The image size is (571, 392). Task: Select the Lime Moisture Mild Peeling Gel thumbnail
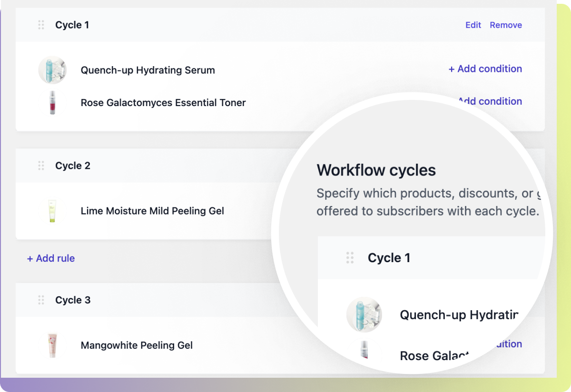[52, 211]
